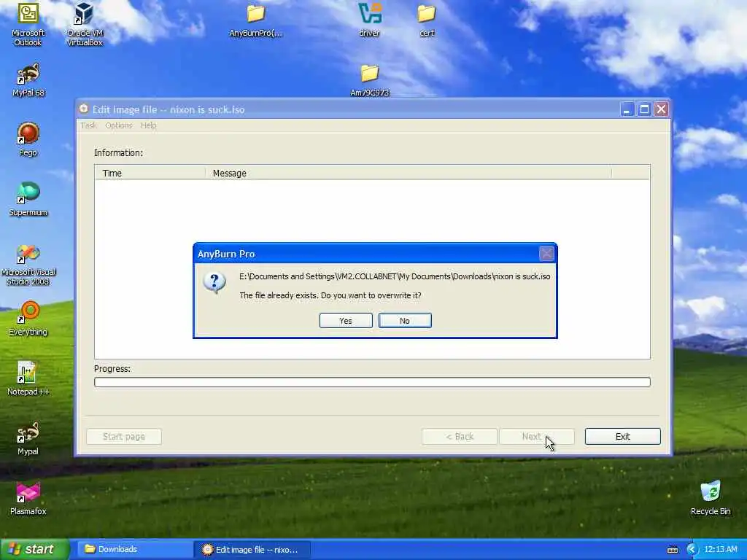
Task: Select the Supermium desktop shortcut
Action: (28, 200)
